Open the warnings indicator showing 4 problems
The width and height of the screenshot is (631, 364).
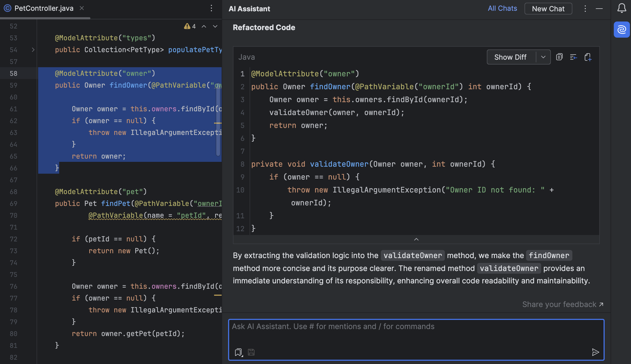coord(190,26)
